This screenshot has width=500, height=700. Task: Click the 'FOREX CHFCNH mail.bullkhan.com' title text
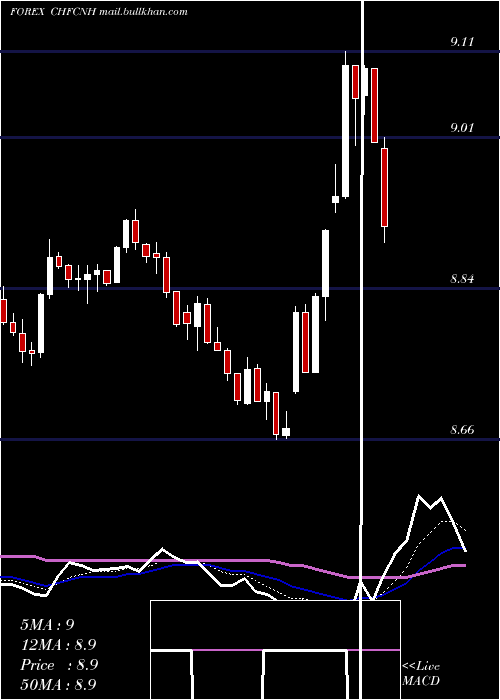(99, 12)
